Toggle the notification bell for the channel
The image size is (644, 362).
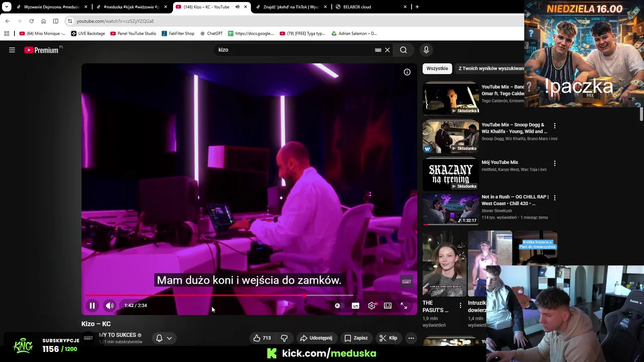[159, 338]
